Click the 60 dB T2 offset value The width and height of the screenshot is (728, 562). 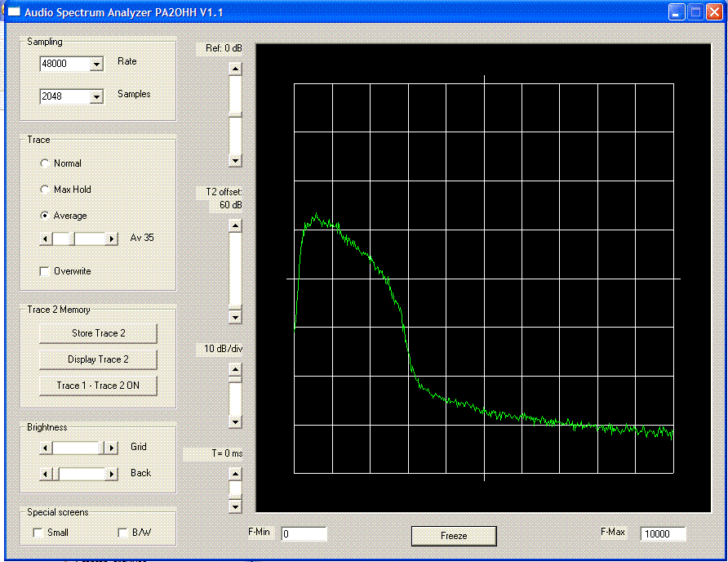click(231, 205)
